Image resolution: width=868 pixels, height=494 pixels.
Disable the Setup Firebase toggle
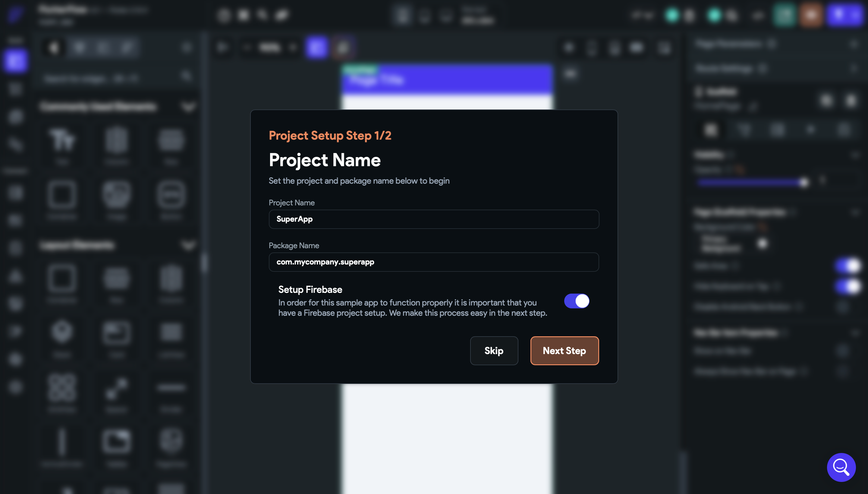(576, 301)
